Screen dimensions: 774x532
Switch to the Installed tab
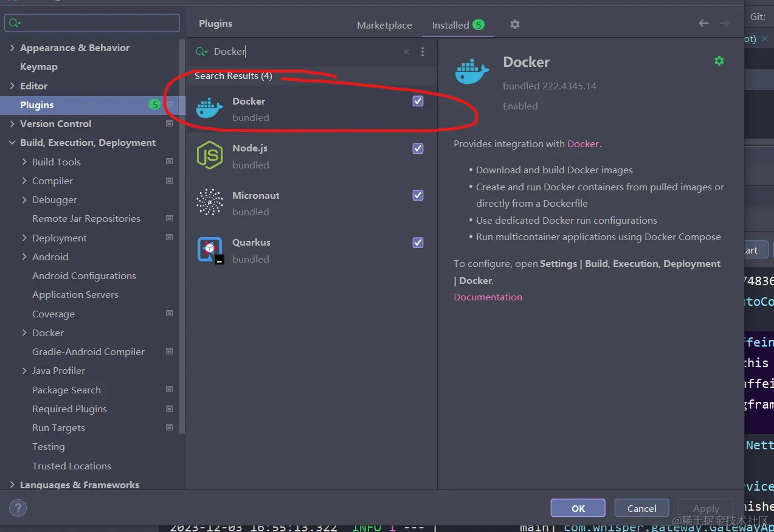pos(458,25)
